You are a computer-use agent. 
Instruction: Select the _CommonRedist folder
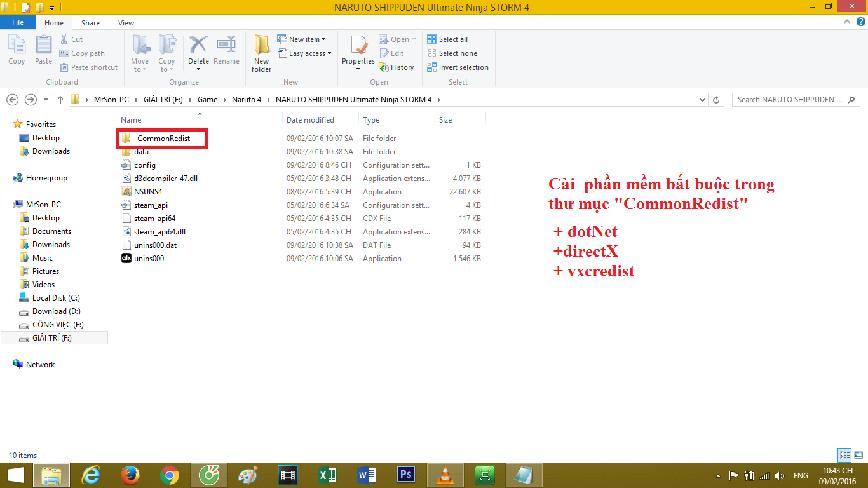(x=156, y=139)
